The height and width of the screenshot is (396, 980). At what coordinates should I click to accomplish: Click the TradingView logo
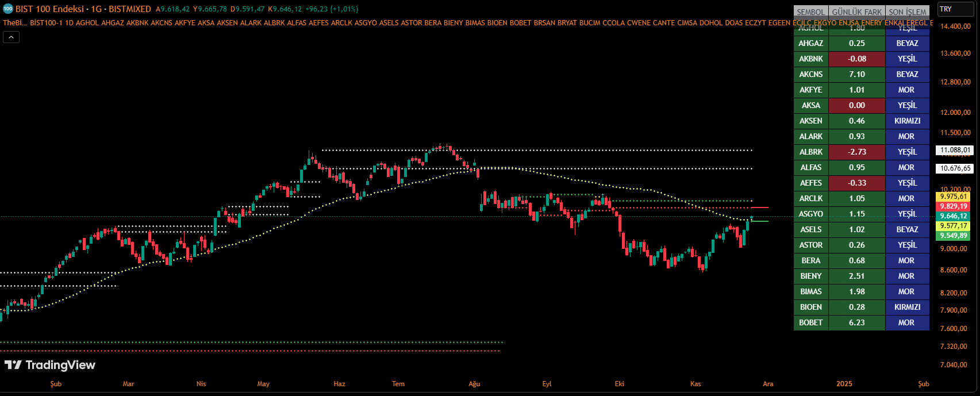50,365
